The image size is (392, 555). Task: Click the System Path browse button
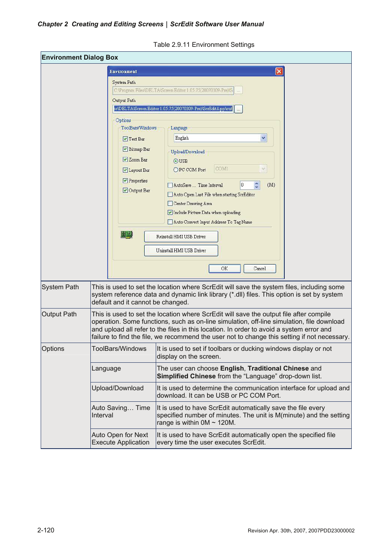coord(239,90)
